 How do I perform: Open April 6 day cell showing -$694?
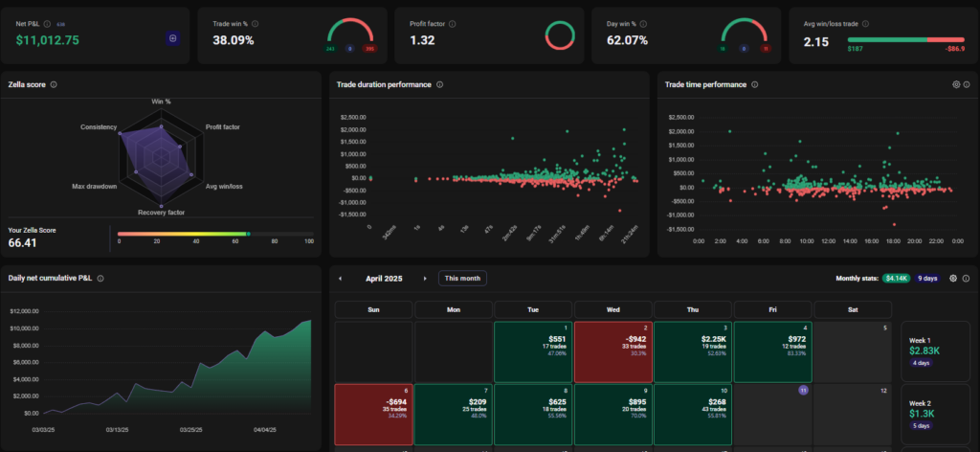(x=374, y=415)
